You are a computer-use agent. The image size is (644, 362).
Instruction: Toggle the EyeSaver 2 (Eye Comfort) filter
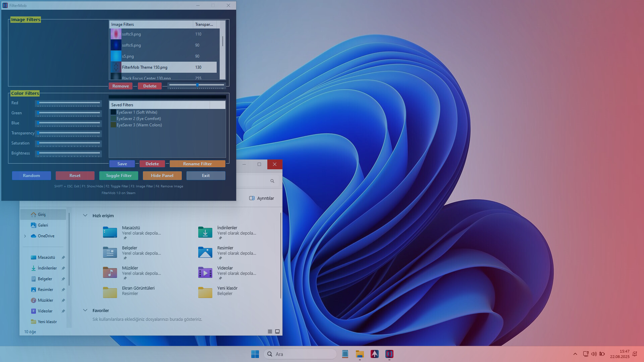point(139,118)
